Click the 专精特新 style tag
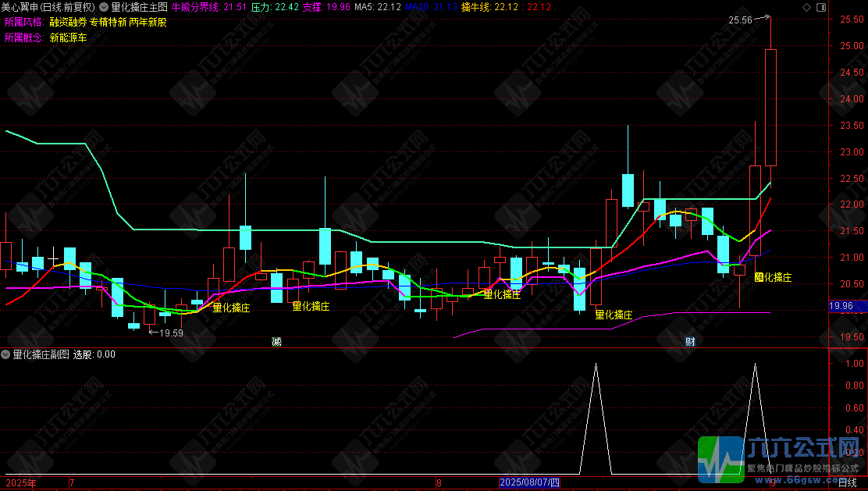 (x=108, y=22)
